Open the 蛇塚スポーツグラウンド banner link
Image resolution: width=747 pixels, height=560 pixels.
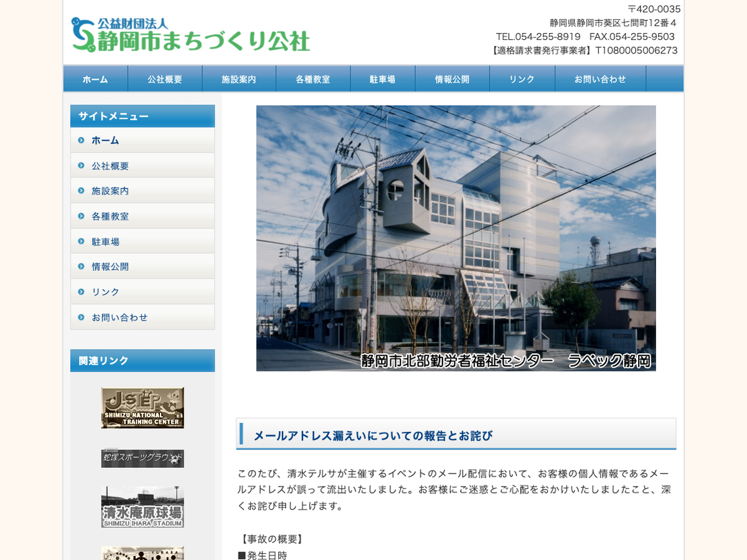tap(143, 459)
